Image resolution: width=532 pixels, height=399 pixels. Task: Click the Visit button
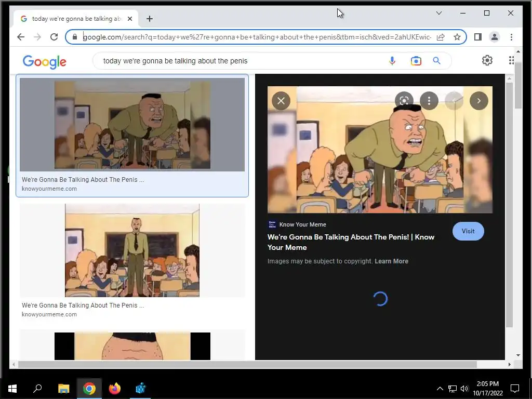468,231
